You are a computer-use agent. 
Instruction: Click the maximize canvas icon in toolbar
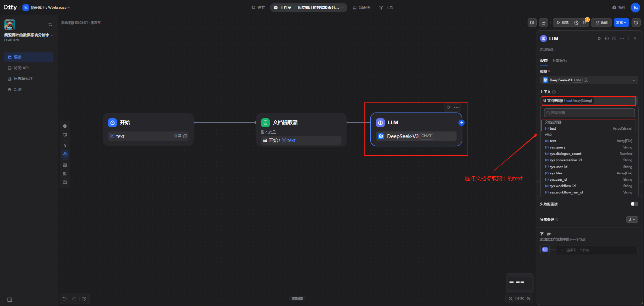point(65,182)
